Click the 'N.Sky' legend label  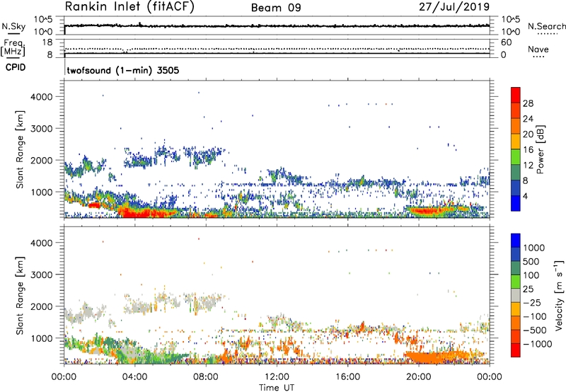(x=13, y=26)
